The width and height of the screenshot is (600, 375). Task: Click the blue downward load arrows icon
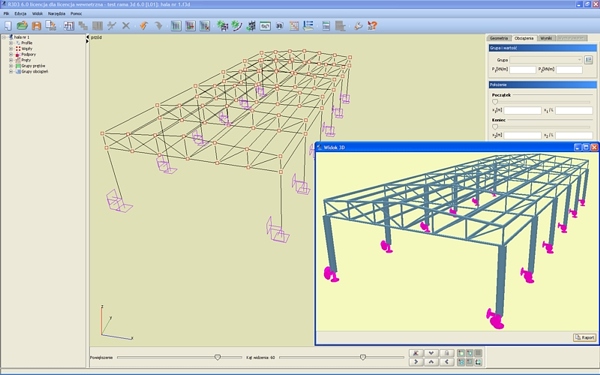[x=251, y=26]
